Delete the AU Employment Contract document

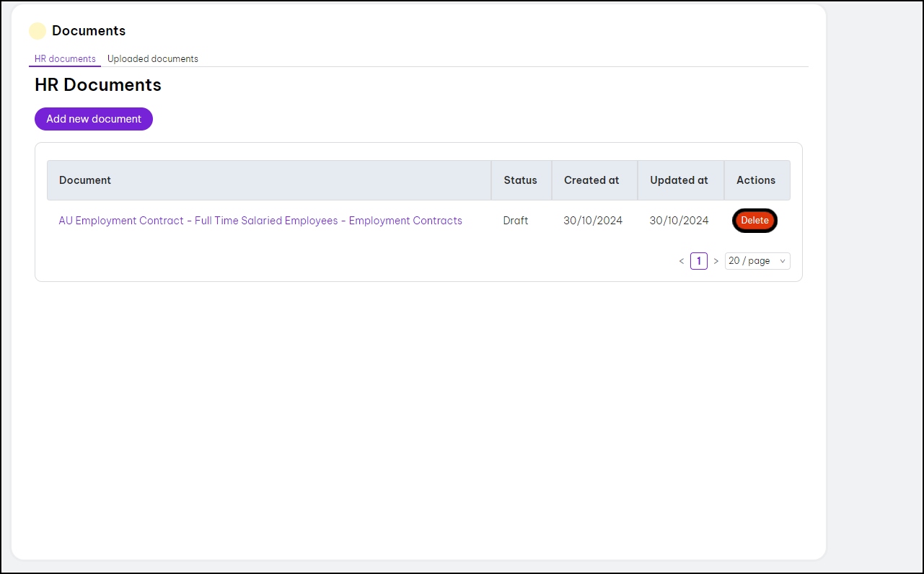click(x=754, y=221)
